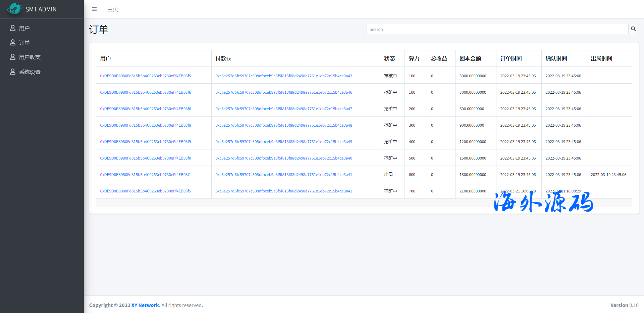
Task: Click the person icon beside 系统设置
Action: tap(13, 72)
